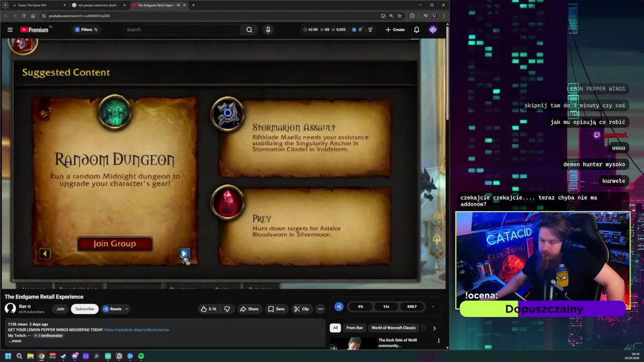Open Spotify from the taskbar
Screen dimensions: 644x362
pyautogui.click(x=141, y=356)
